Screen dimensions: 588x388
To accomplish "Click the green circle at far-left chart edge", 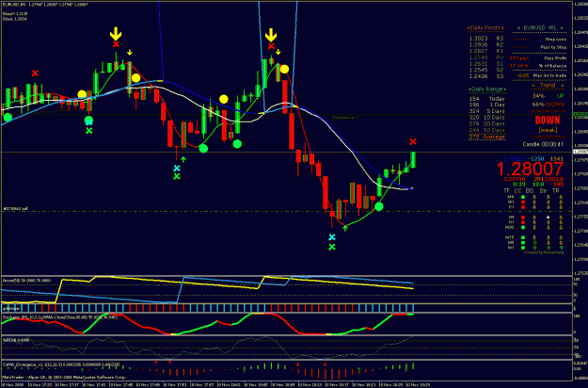I will tap(8, 117).
